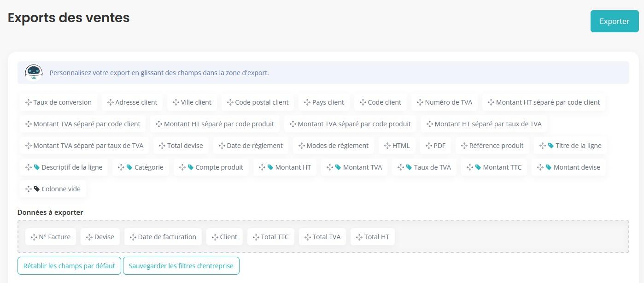Select the Date de règlement field chip
This screenshot has width=644, height=283.
click(251, 146)
